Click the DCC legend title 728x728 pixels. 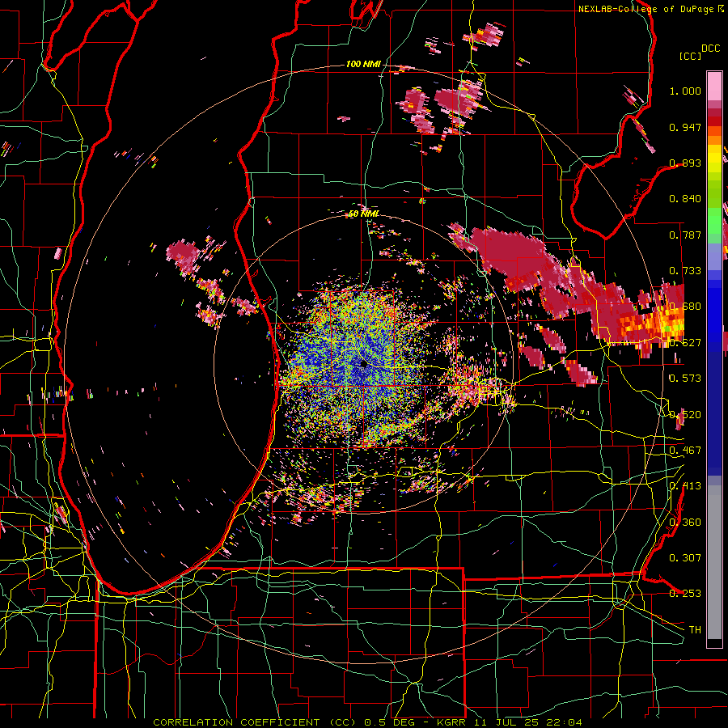(x=710, y=49)
